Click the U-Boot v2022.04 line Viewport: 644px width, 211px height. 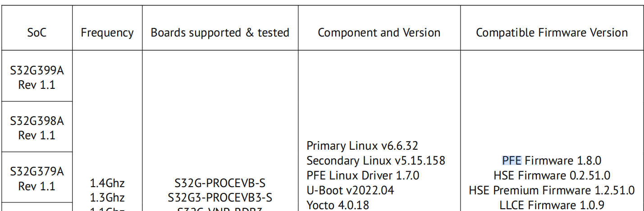click(350, 190)
